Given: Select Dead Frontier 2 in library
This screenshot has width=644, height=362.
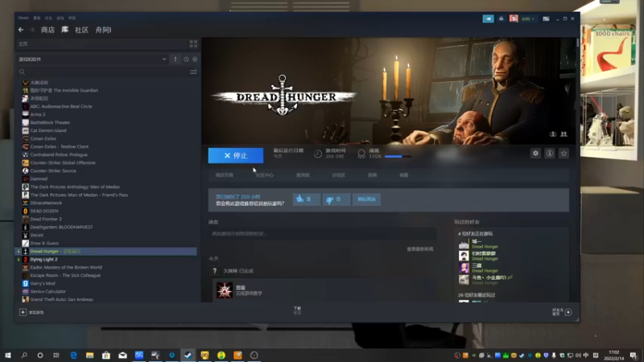Looking at the screenshot, I should pyautogui.click(x=46, y=219).
